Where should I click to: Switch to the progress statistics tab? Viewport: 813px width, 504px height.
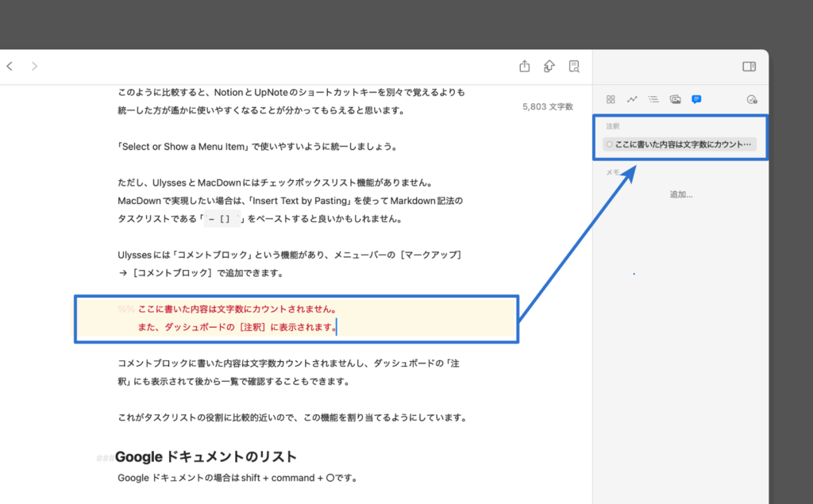point(632,99)
